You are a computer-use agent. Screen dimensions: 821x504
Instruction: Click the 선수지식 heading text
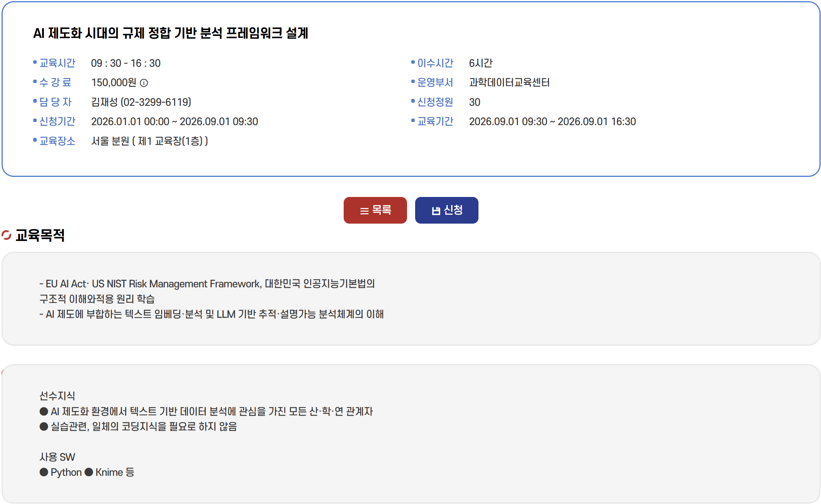57,395
